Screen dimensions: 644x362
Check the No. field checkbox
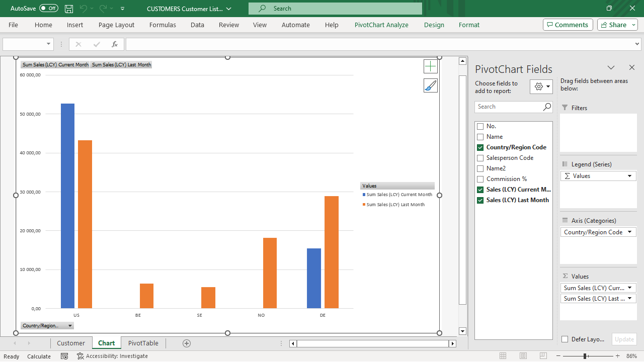pyautogui.click(x=480, y=126)
